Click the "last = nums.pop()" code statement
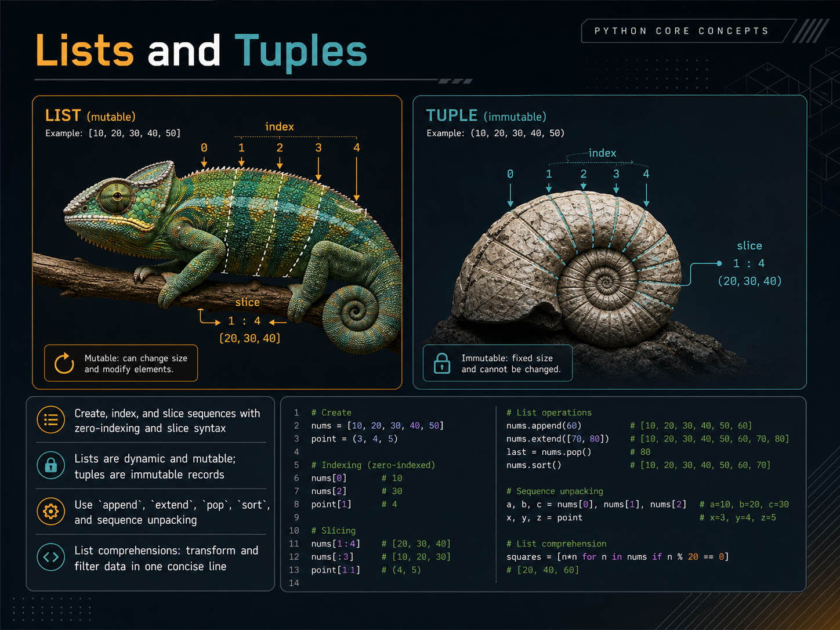The height and width of the screenshot is (630, 840). [x=549, y=452]
